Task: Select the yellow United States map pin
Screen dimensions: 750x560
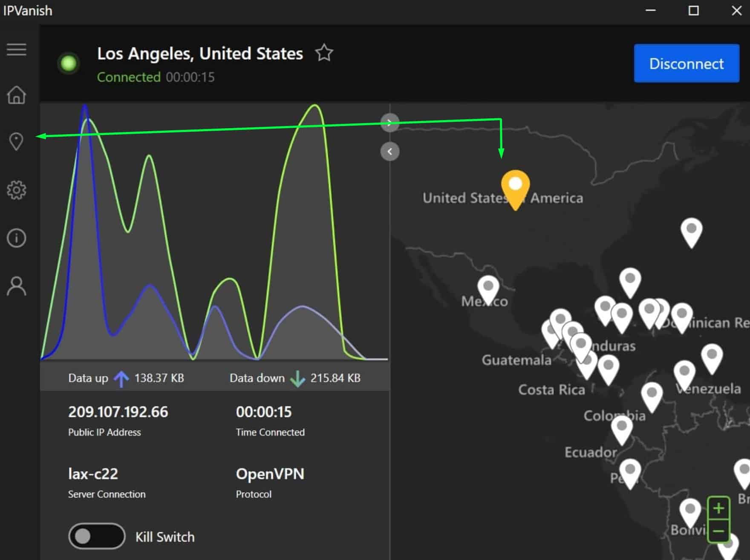Action: 515,190
